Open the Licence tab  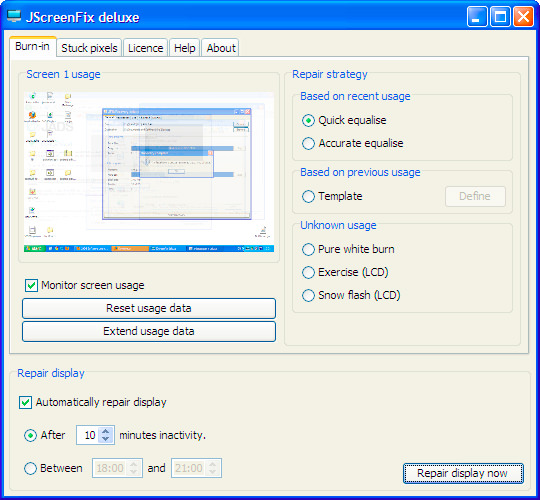(145, 48)
